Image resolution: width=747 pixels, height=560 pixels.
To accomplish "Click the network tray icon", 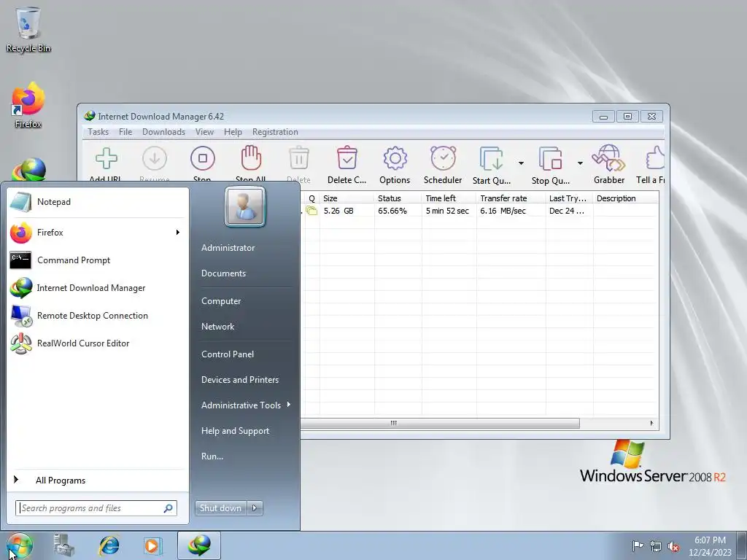I will pyautogui.click(x=656, y=546).
